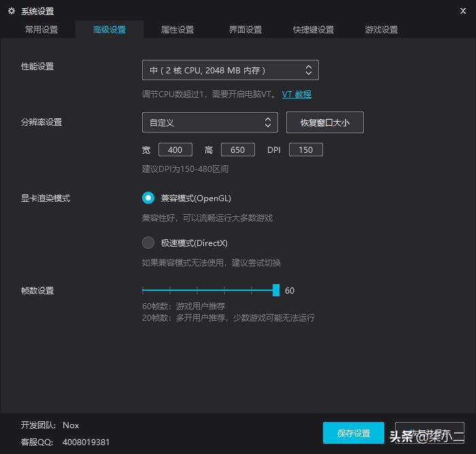This screenshot has height=454, width=476.
Task: Click the 恢复窗口大小 button
Action: point(325,122)
